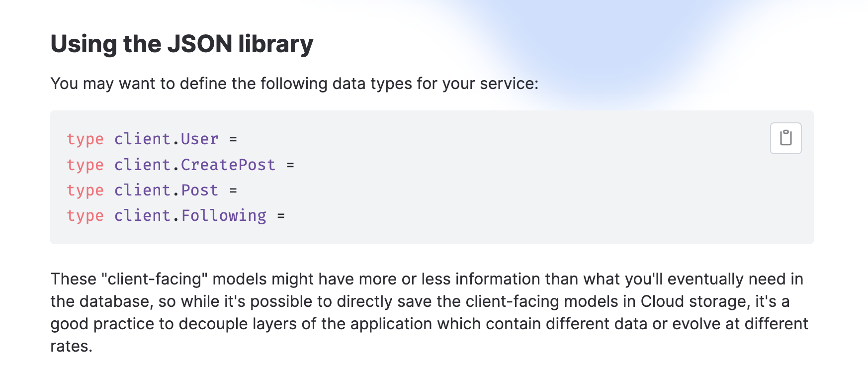The height and width of the screenshot is (375, 868).
Task: Click the "client.CreatePost" type name in code
Action: tap(194, 165)
